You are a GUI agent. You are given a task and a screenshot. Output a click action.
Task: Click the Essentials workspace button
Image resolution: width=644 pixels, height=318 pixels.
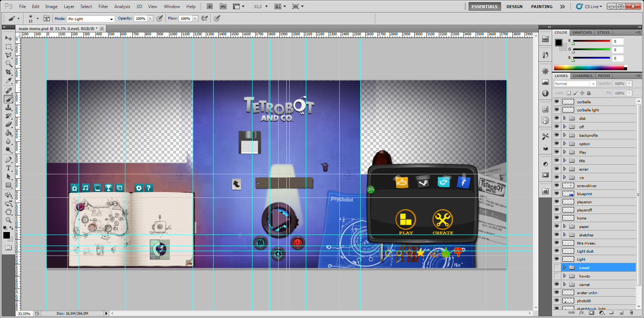click(484, 7)
